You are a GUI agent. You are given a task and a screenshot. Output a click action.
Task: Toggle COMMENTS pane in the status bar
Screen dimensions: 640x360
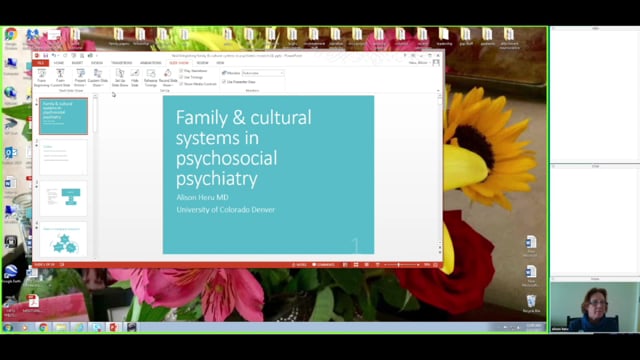pyautogui.click(x=324, y=265)
